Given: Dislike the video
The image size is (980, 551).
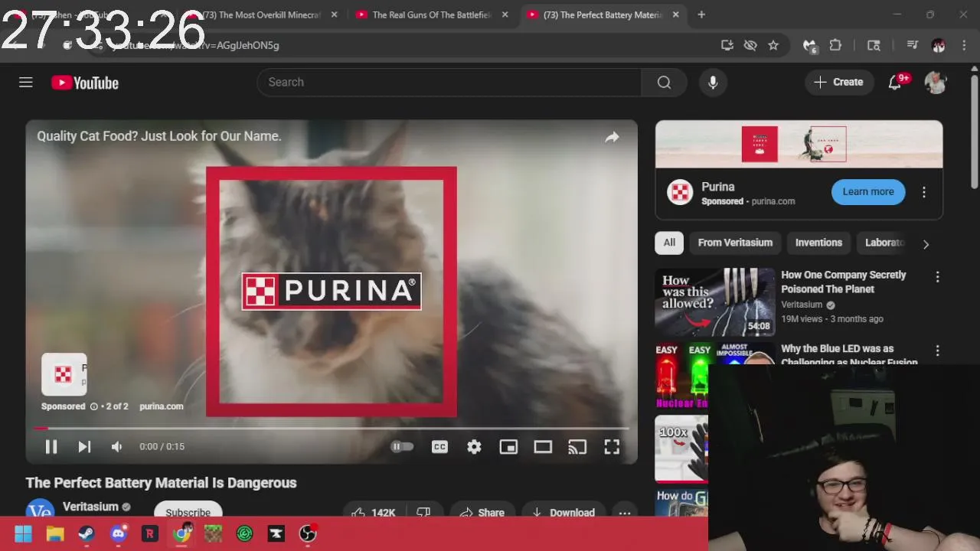Looking at the screenshot, I should tap(423, 513).
